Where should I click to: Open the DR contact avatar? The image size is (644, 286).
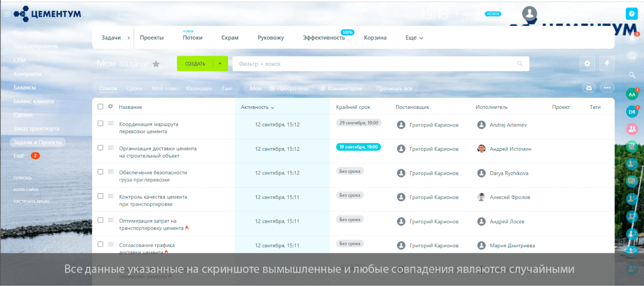click(x=632, y=111)
